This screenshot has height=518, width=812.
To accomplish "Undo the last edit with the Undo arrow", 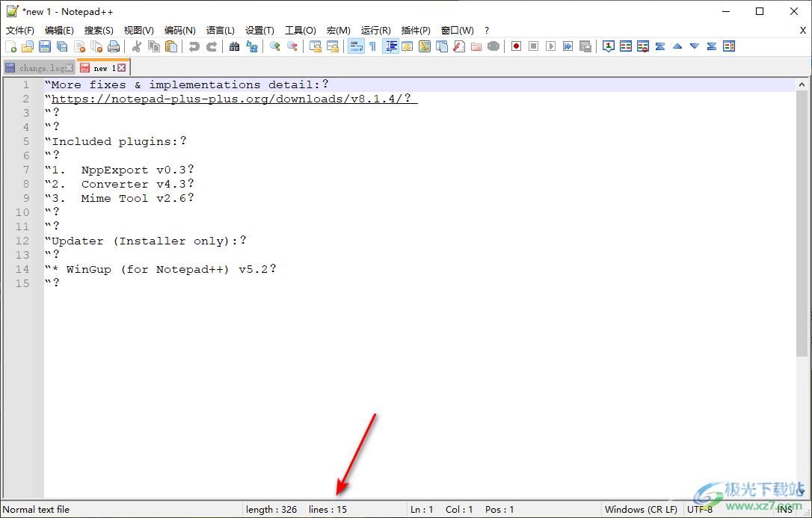I will pyautogui.click(x=194, y=46).
